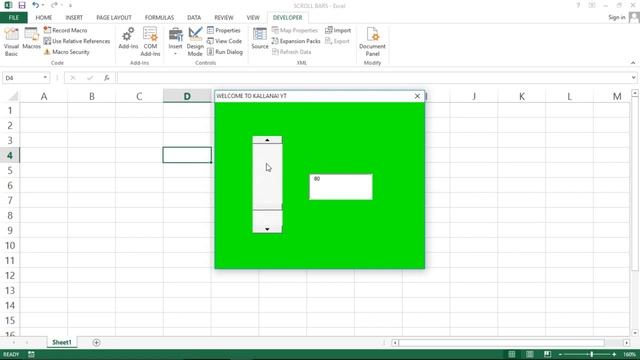Screen dimensions: 640x360
Task: Switch to the FORMULAS tab
Action: coord(159,18)
